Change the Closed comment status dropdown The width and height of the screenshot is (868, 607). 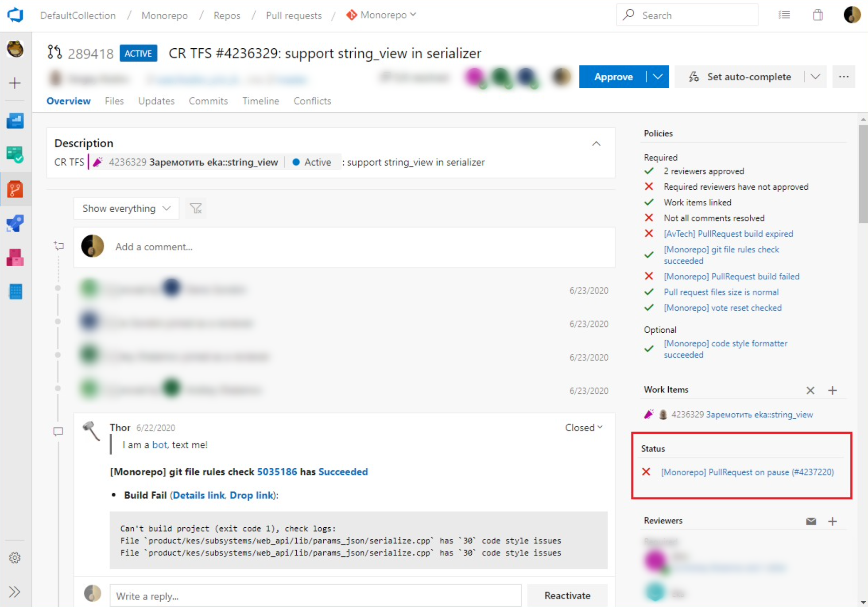[x=584, y=428]
